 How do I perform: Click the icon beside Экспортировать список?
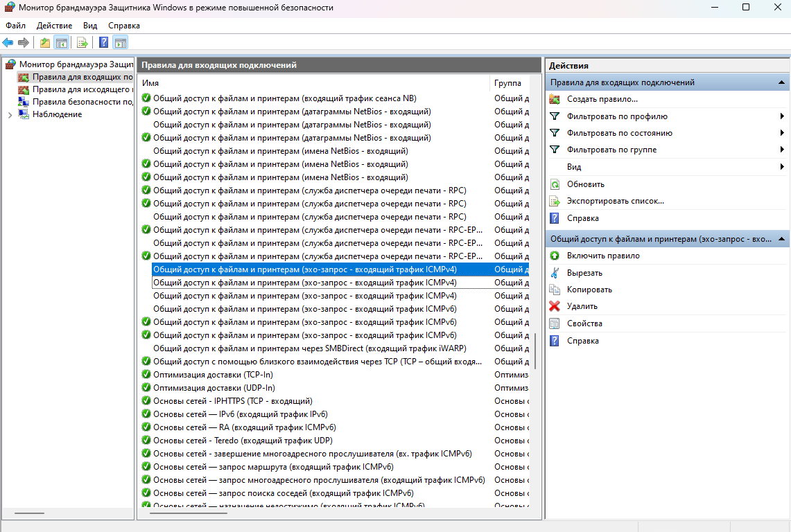555,201
